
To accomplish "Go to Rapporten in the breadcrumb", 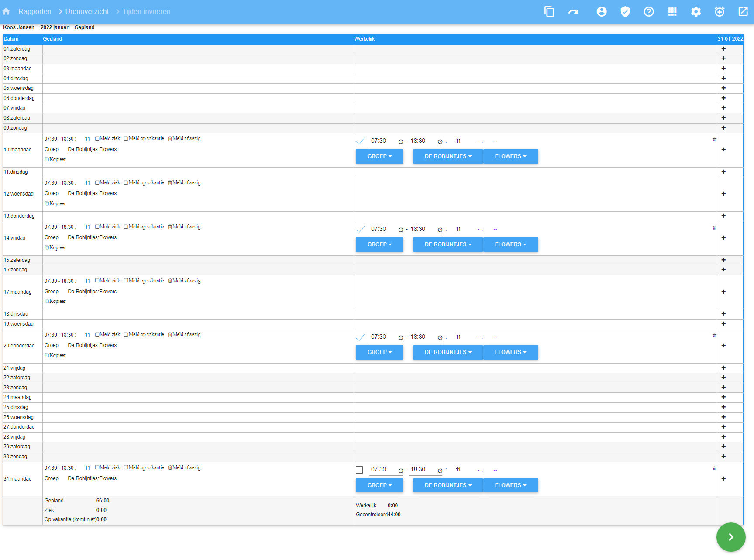I will coord(34,12).
